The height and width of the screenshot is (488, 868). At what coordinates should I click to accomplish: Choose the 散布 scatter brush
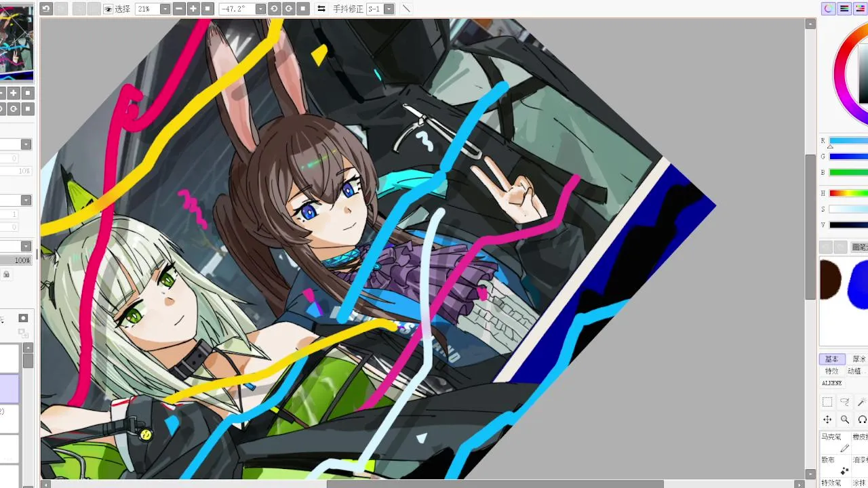pyautogui.click(x=835, y=465)
